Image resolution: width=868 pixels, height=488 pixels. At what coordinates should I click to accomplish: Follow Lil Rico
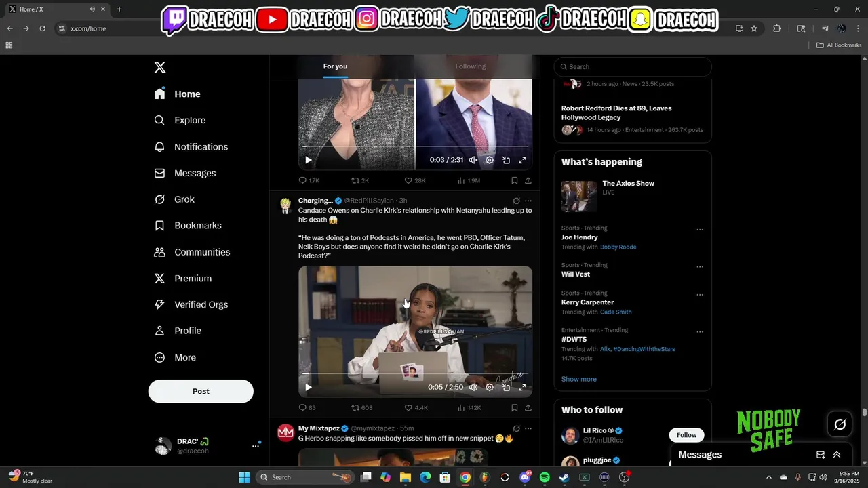(686, 435)
